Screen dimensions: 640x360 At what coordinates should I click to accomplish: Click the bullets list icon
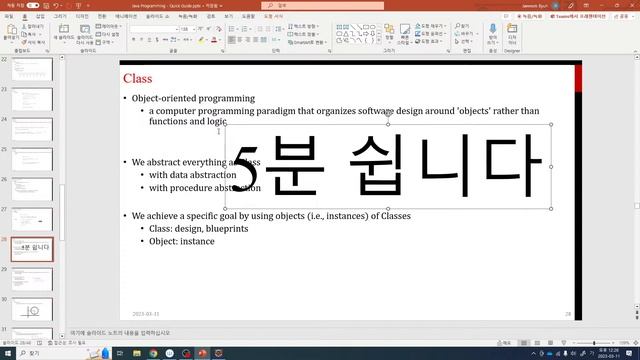coord(231,29)
